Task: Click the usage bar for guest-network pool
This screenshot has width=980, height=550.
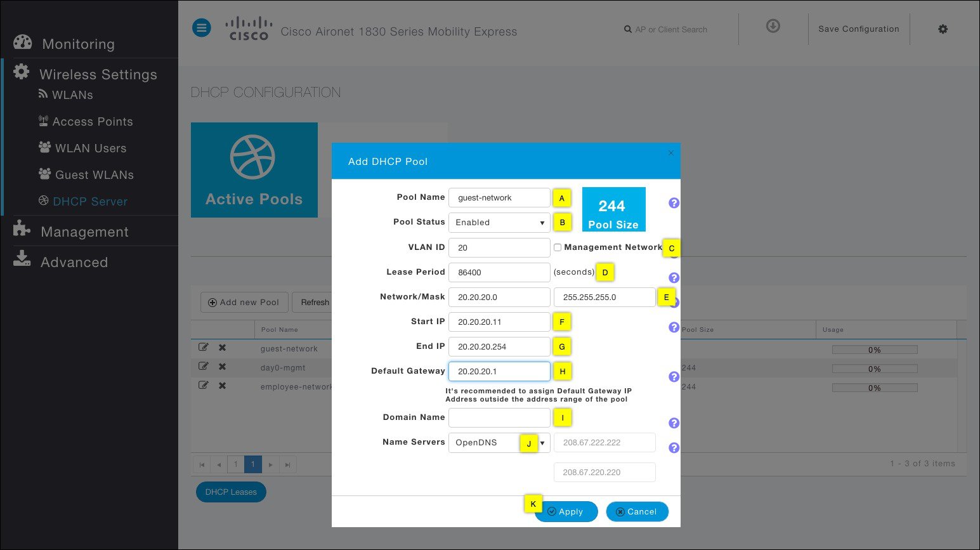Action: pos(875,350)
